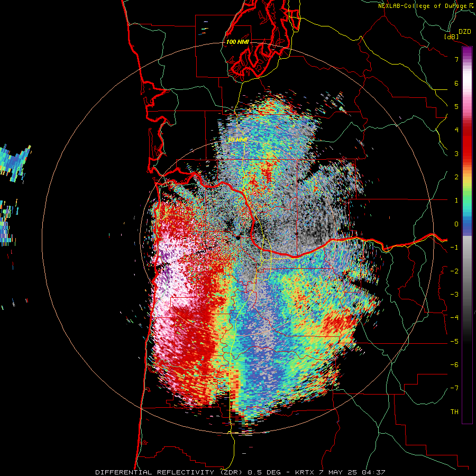Click the [dB] unit label
The image size is (476, 476).
coord(452,36)
